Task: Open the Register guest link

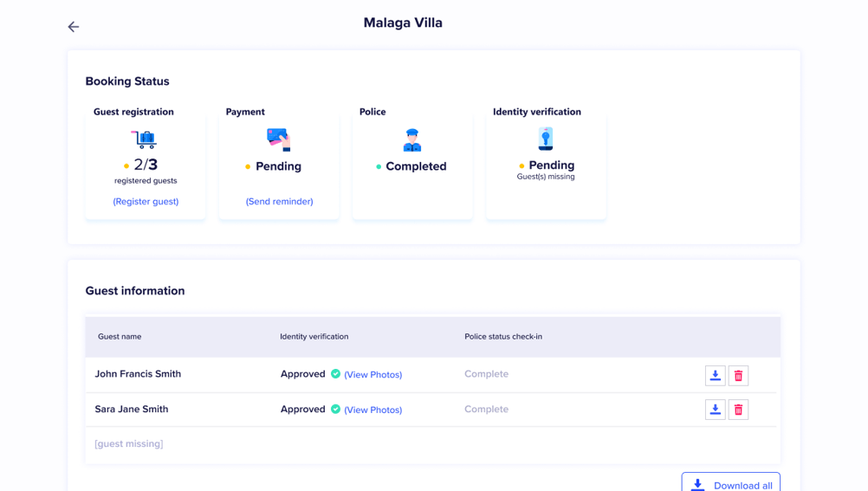Action: (x=146, y=201)
